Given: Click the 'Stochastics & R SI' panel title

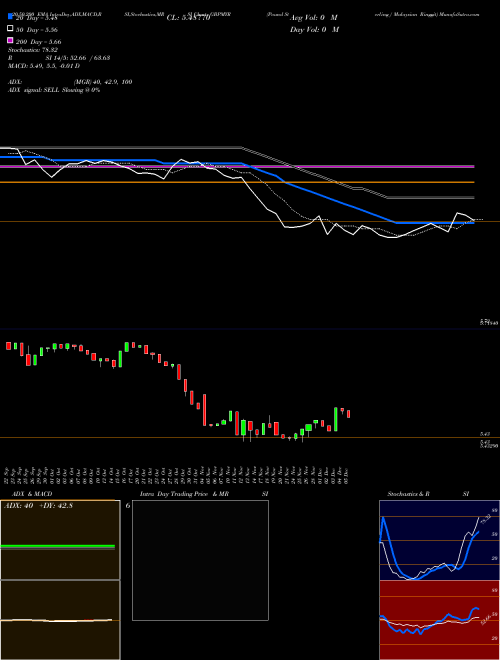Looking at the screenshot, I should point(428,494).
